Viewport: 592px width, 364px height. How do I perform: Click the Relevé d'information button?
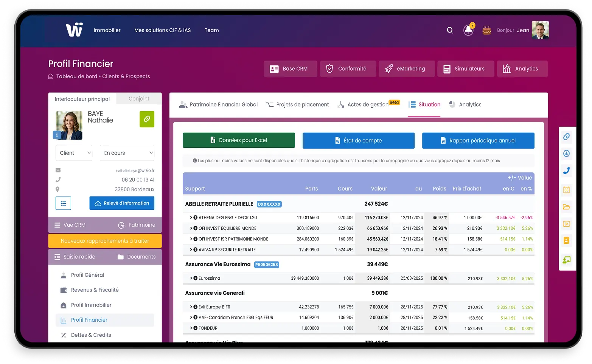[122, 203]
